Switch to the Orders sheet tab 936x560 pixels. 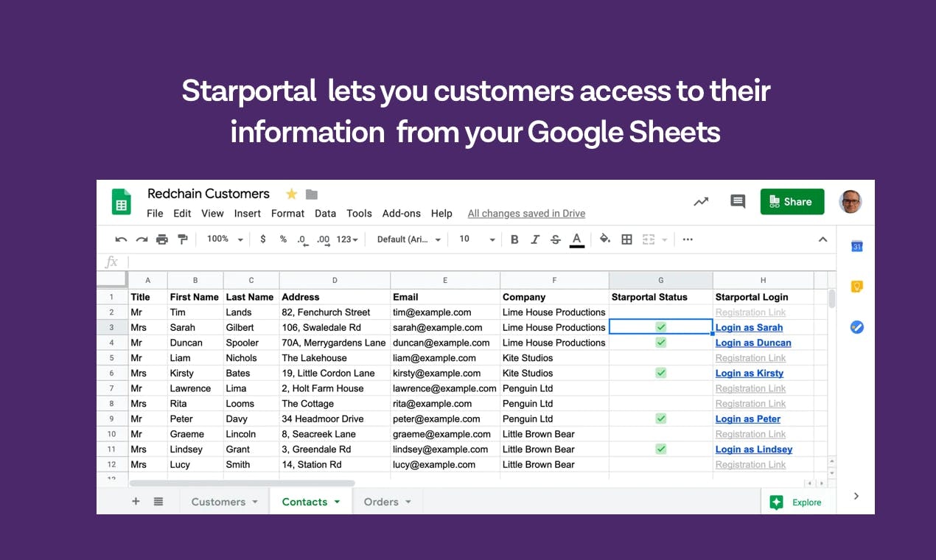click(x=381, y=501)
